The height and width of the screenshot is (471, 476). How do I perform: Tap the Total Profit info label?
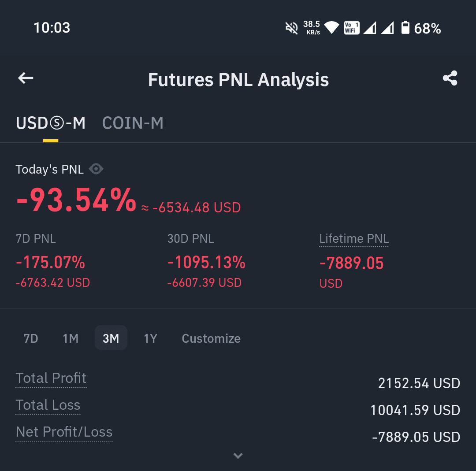coord(51,379)
